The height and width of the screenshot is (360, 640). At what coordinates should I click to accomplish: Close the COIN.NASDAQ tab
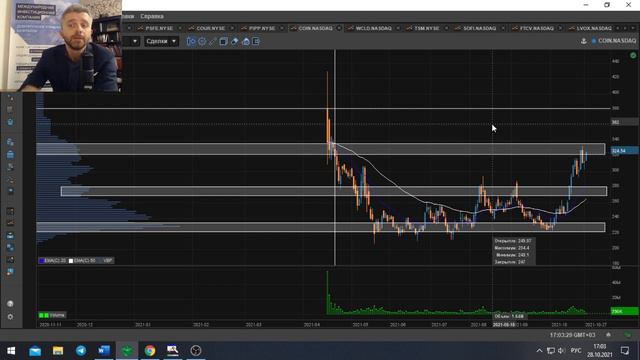(x=339, y=28)
